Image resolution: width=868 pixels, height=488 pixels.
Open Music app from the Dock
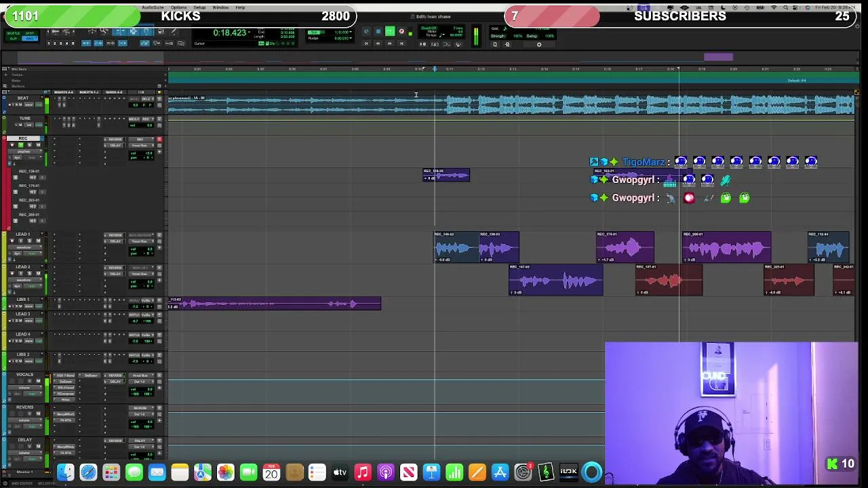(363, 472)
